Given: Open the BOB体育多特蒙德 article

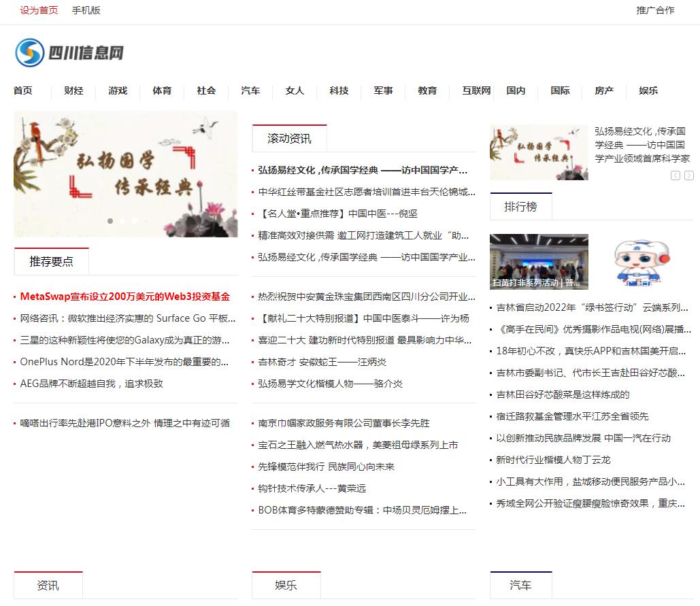Looking at the screenshot, I should pyautogui.click(x=363, y=511).
